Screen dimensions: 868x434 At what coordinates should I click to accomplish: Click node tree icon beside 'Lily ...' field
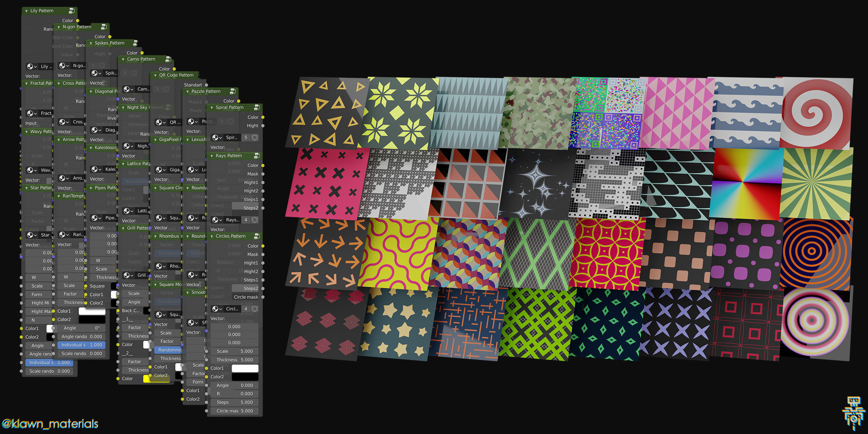[31, 67]
